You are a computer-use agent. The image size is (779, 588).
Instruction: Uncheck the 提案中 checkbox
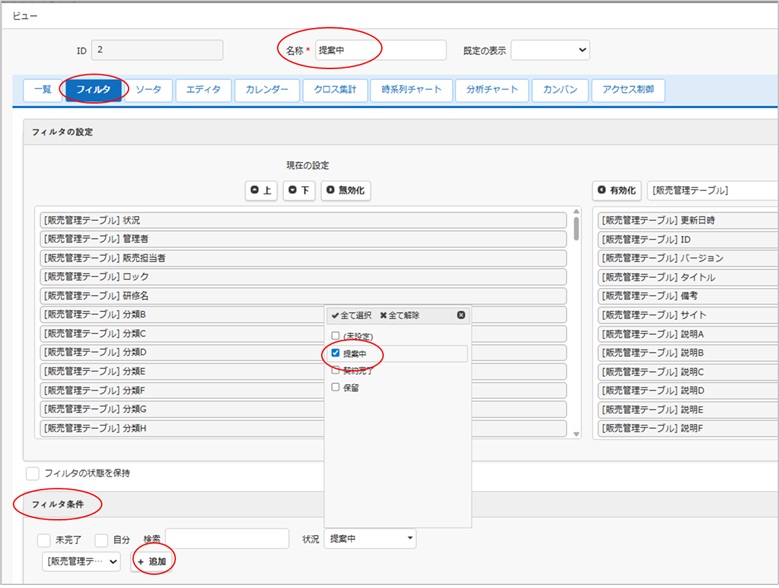click(x=336, y=353)
